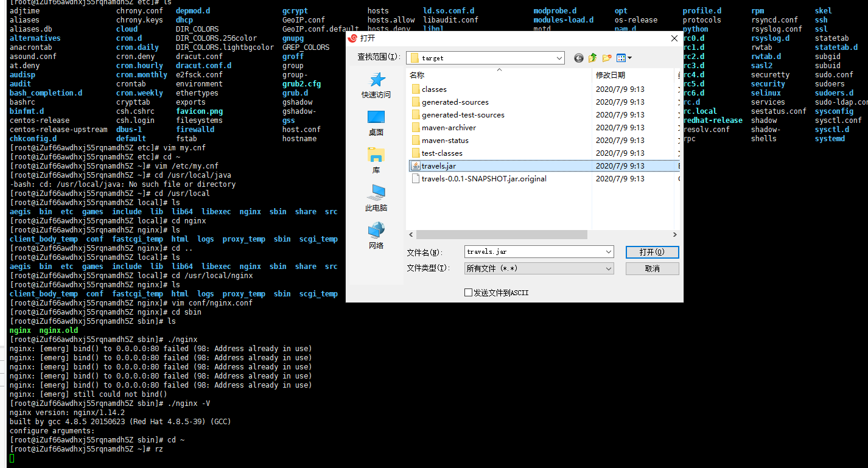Click 'vim conf/nginx.conf' command in terminal
Image resolution: width=868 pixels, height=468 pixels.
click(212, 303)
